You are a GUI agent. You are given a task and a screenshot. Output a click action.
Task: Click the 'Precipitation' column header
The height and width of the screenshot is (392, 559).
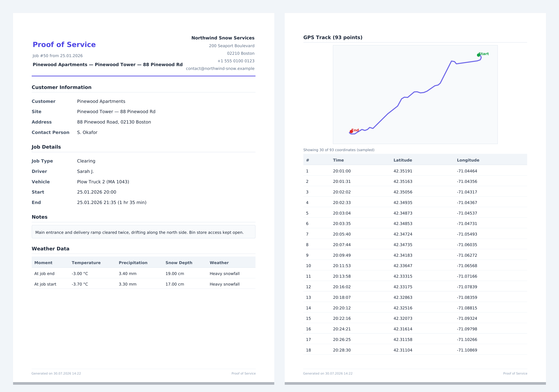click(133, 263)
